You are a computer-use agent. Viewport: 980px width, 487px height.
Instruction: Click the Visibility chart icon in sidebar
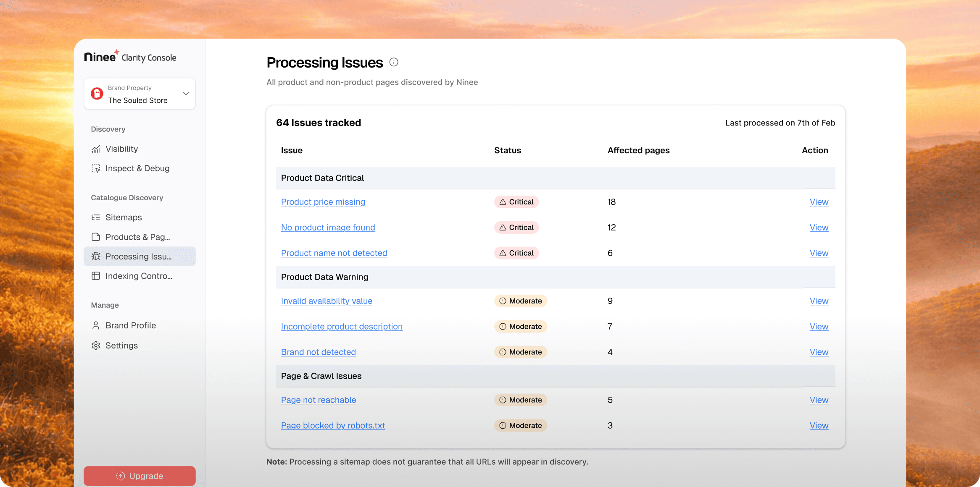click(x=96, y=149)
